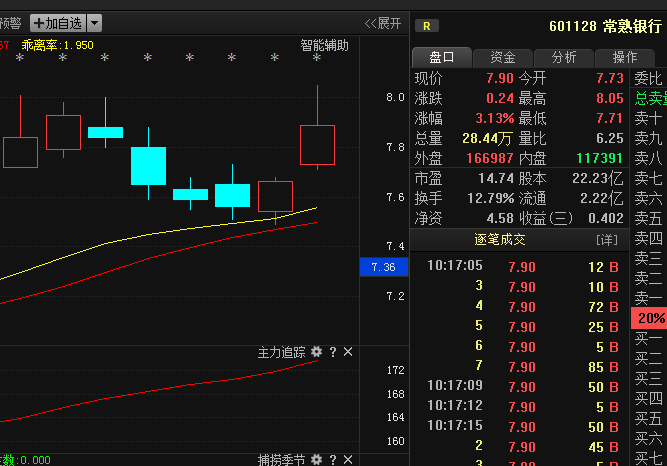This screenshot has width=667, height=466.
Task: Click the 卖五 order row
Action: (x=648, y=218)
